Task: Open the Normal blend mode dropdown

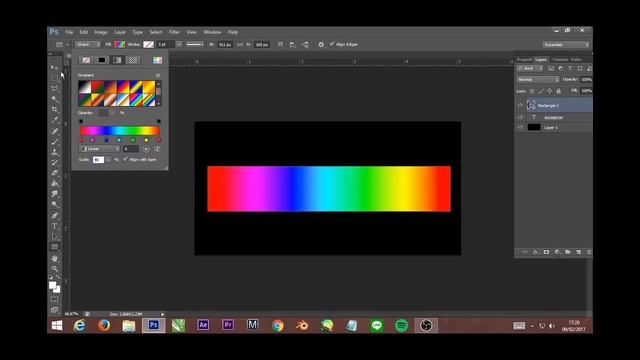Action: pyautogui.click(x=538, y=80)
